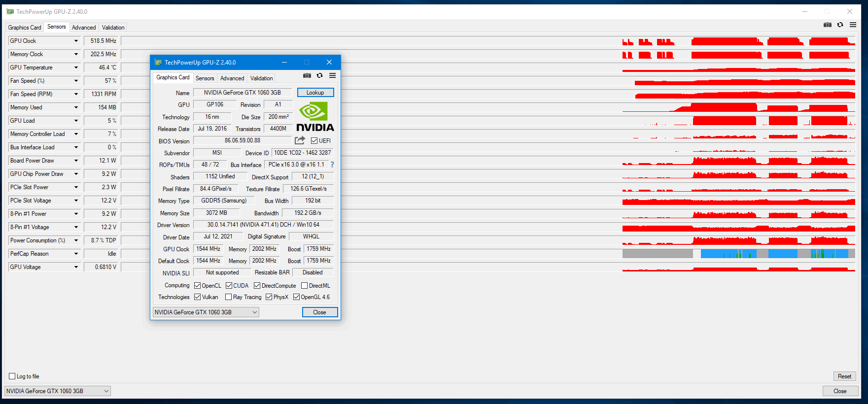
Task: Click the Bus Interface question mark icon
Action: (332, 165)
